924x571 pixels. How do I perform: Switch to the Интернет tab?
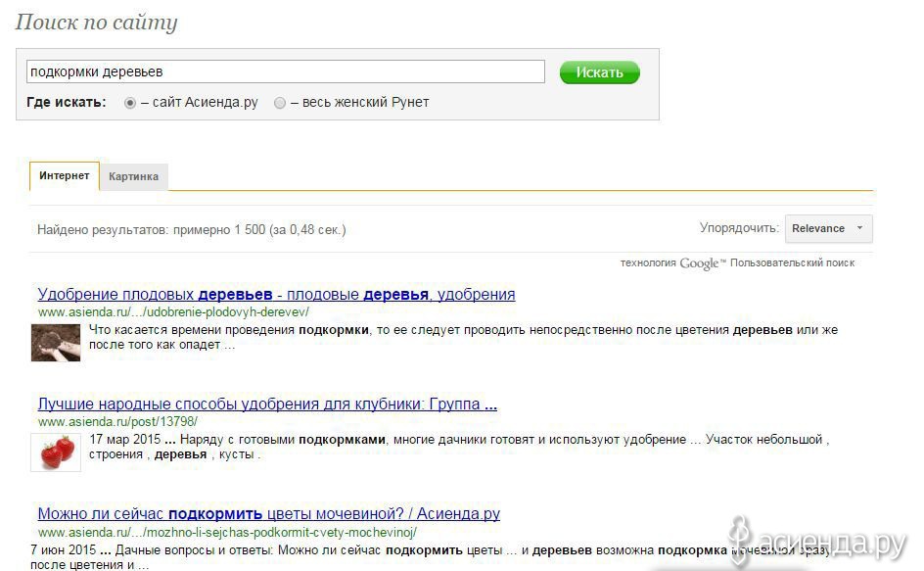tap(65, 175)
